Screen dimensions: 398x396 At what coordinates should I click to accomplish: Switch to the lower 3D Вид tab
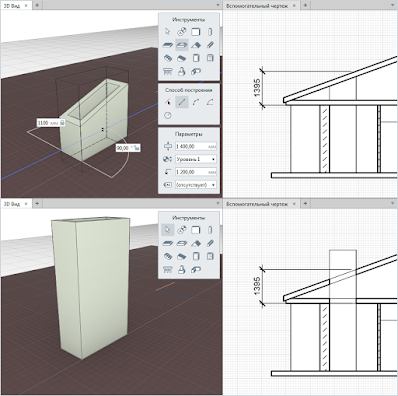tap(12, 204)
